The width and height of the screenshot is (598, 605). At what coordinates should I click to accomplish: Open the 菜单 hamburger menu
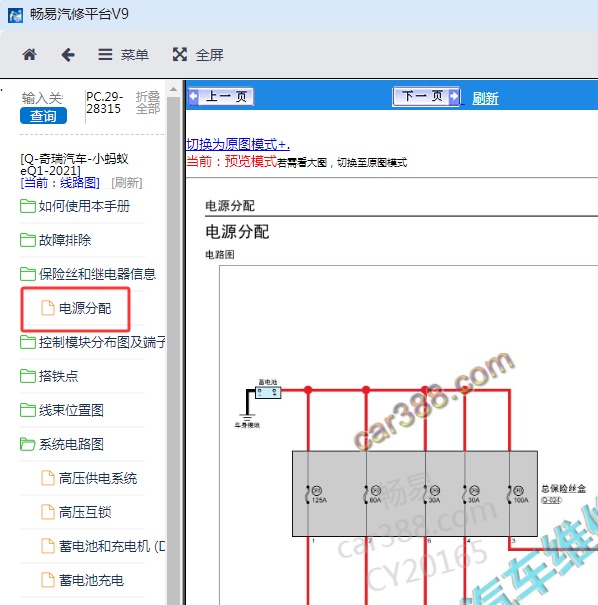(123, 55)
